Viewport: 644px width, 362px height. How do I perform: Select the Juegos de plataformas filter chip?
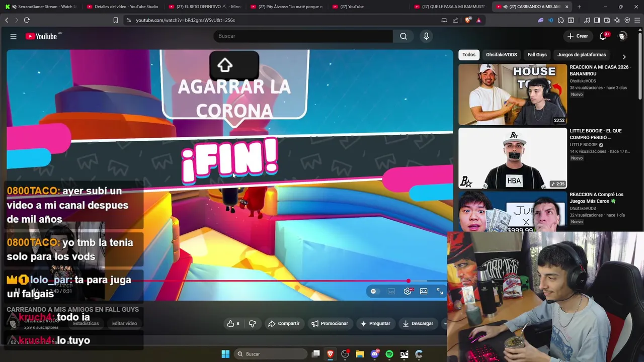coord(582,55)
